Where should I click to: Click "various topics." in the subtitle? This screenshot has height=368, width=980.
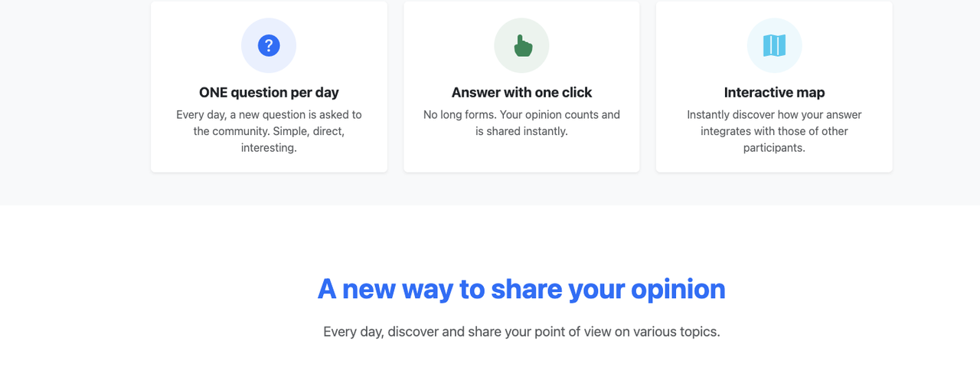[x=677, y=332]
